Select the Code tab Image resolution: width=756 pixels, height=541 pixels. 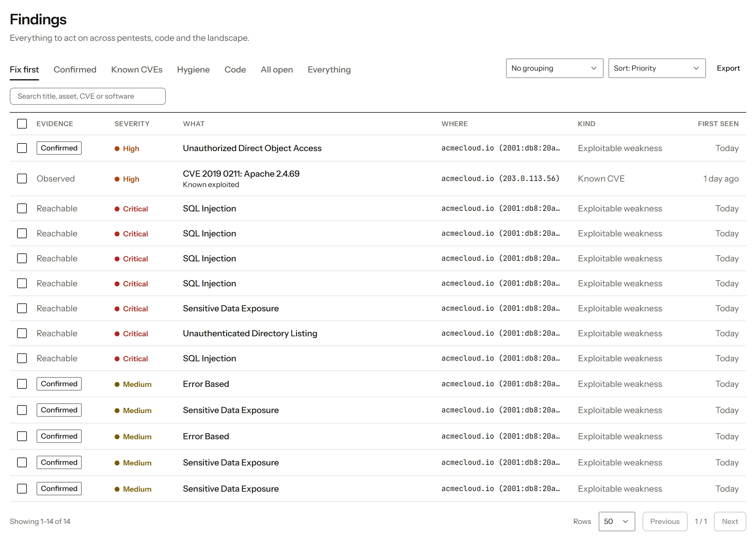pyautogui.click(x=235, y=70)
